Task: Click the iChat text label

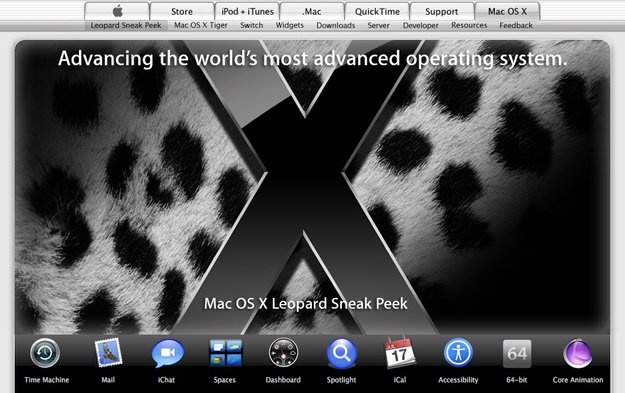Action: pyautogui.click(x=166, y=380)
